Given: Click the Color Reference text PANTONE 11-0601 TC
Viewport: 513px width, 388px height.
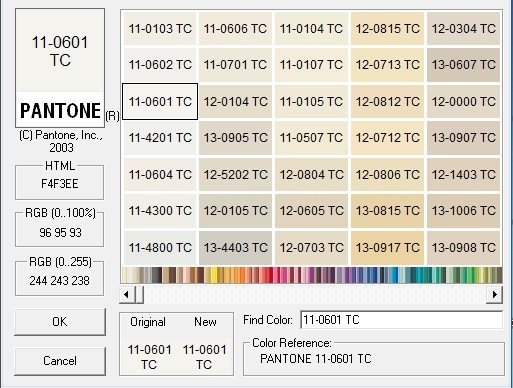Looking at the screenshot, I should [315, 359].
